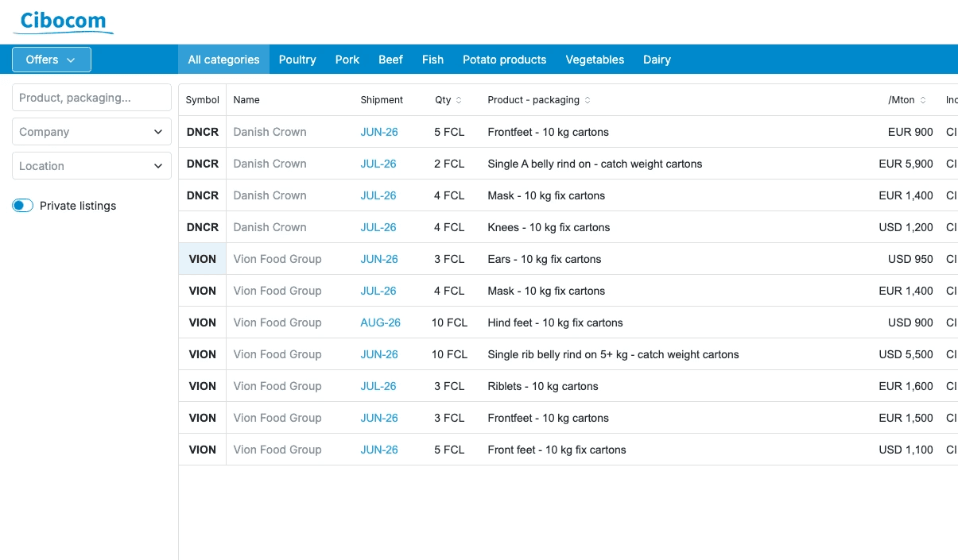Click the Shipment column header

[x=382, y=100]
